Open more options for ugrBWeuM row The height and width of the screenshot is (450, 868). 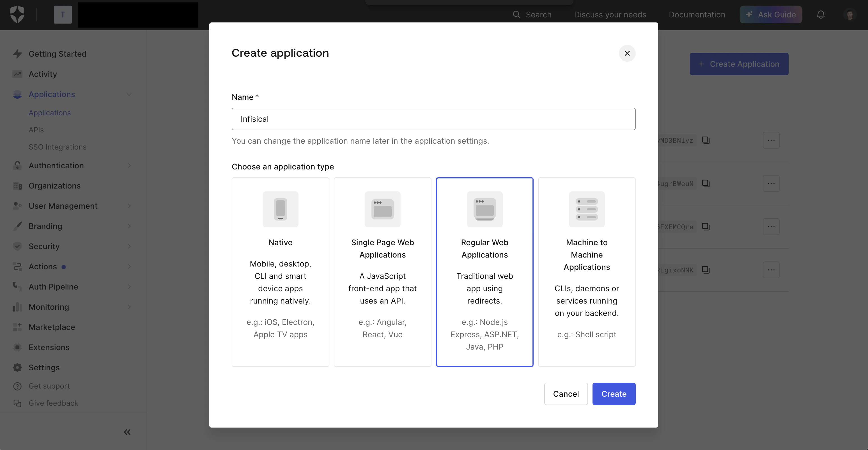tap(771, 183)
